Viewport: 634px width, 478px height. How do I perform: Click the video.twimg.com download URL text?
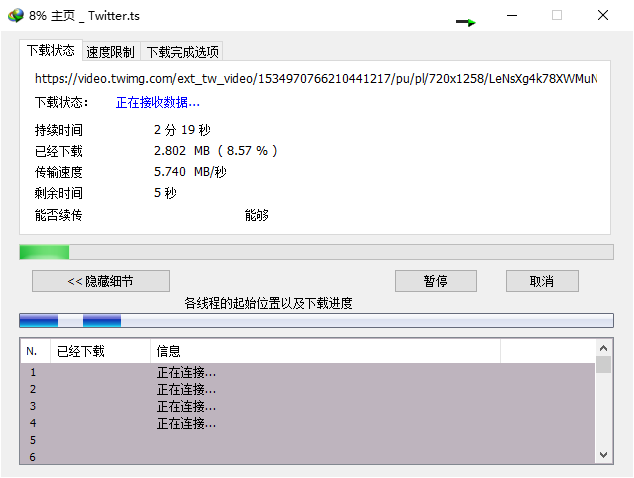(316, 78)
